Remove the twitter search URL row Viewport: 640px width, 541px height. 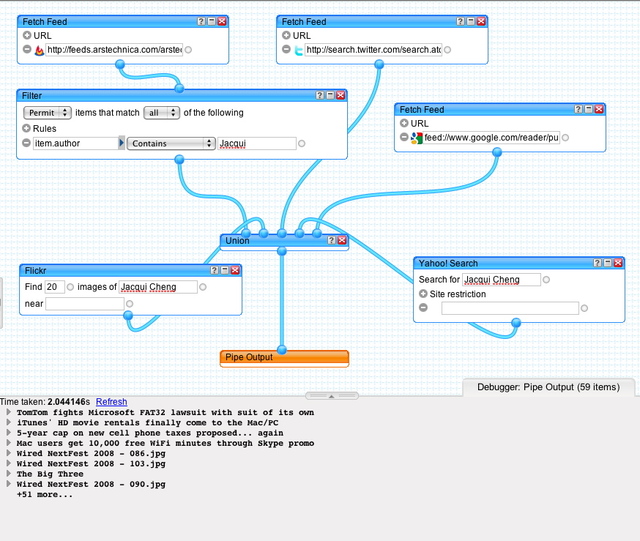click(286, 49)
